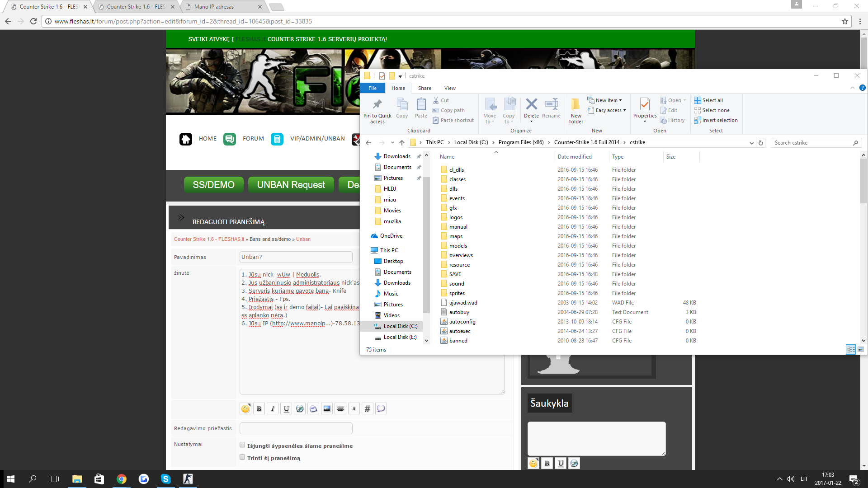The image size is (868, 488).
Task: Switch to large icons view toggle in Explorer
Action: [861, 349]
